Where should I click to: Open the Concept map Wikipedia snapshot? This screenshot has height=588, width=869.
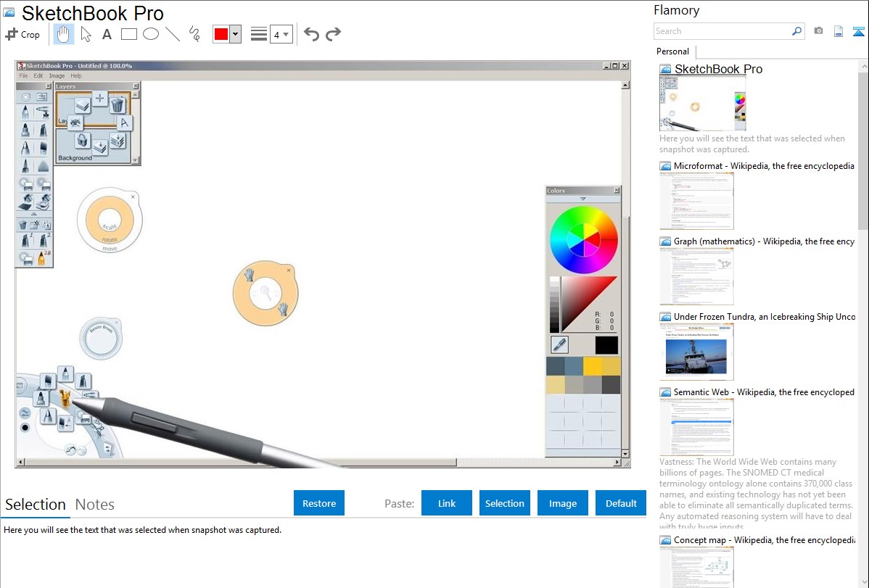pos(765,539)
